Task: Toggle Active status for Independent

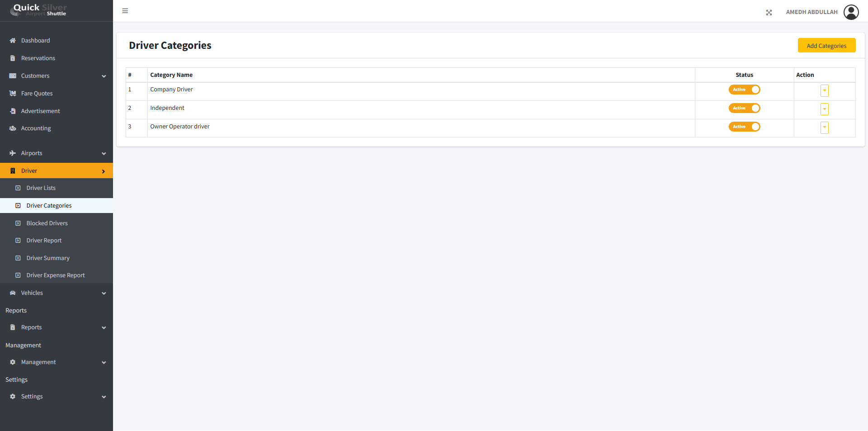Action: (x=744, y=108)
